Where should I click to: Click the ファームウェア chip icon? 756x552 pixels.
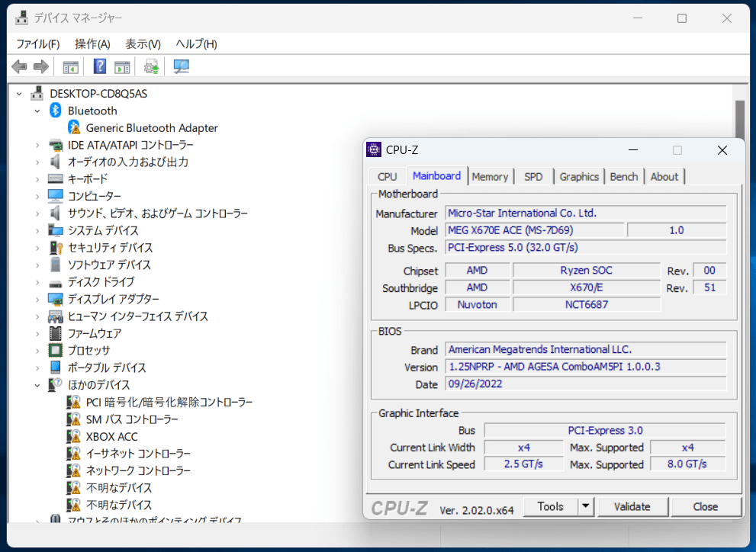56,333
